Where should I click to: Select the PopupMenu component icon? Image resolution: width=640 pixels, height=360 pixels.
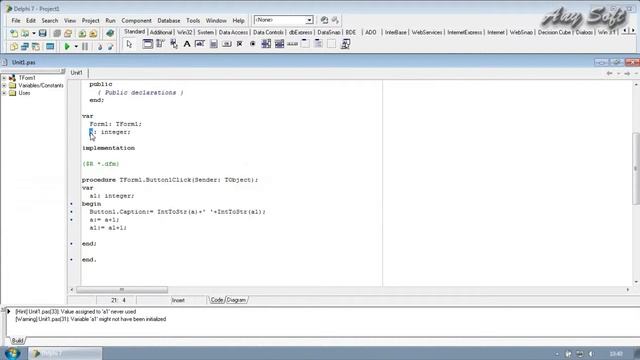[174, 44]
